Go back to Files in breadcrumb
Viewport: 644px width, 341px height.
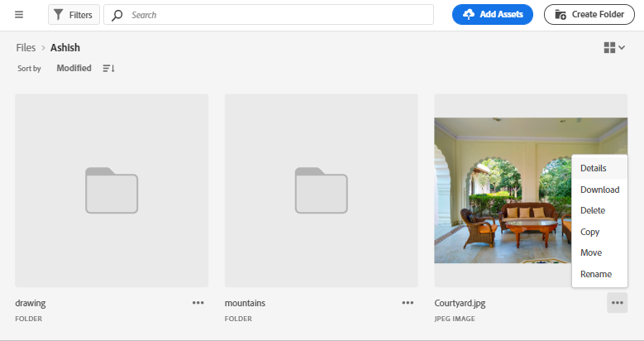(26, 48)
